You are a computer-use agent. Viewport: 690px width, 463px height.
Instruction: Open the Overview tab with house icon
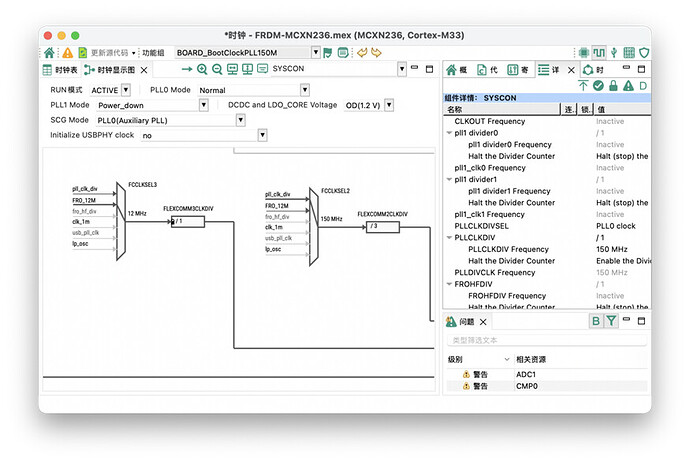pos(457,70)
